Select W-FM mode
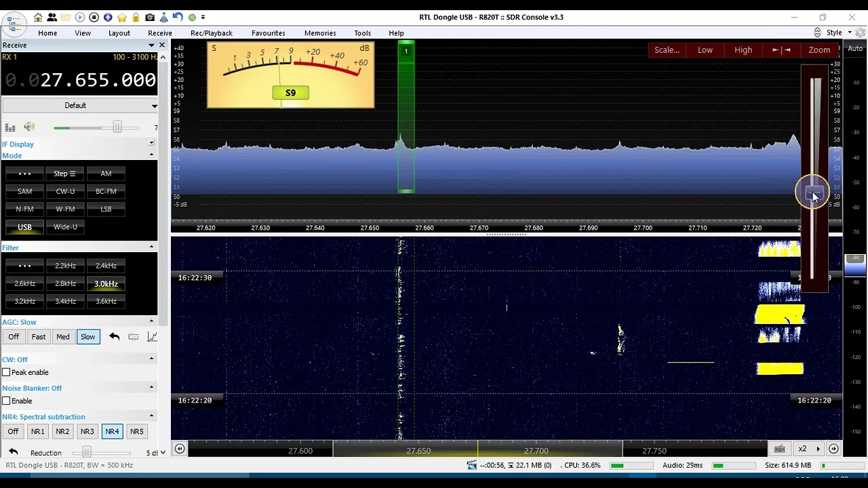This screenshot has width=868, height=488. [65, 209]
